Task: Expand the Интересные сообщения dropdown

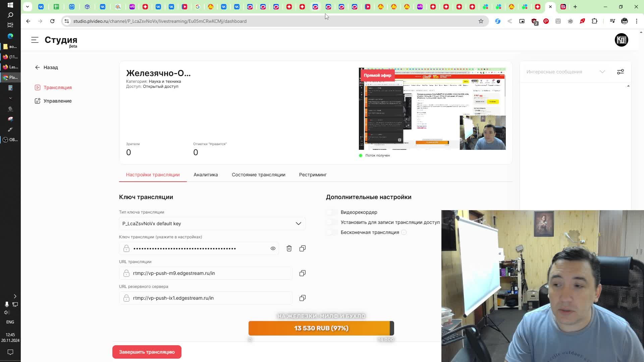Action: click(x=602, y=72)
